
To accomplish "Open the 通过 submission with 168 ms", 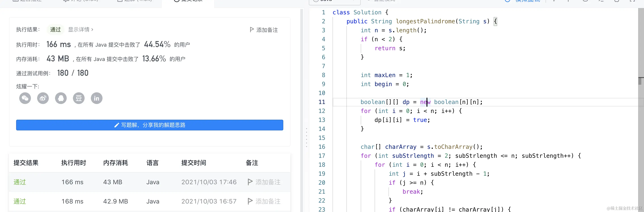I will point(20,201).
